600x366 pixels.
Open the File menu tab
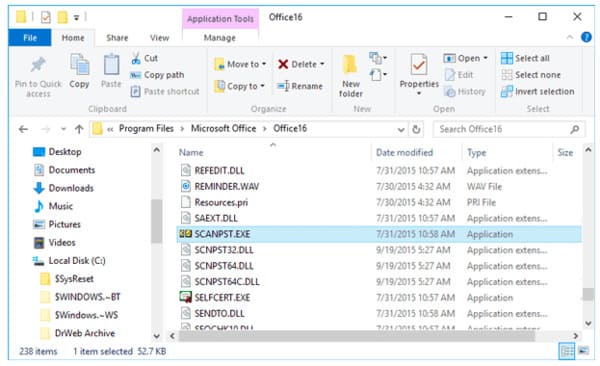[29, 38]
